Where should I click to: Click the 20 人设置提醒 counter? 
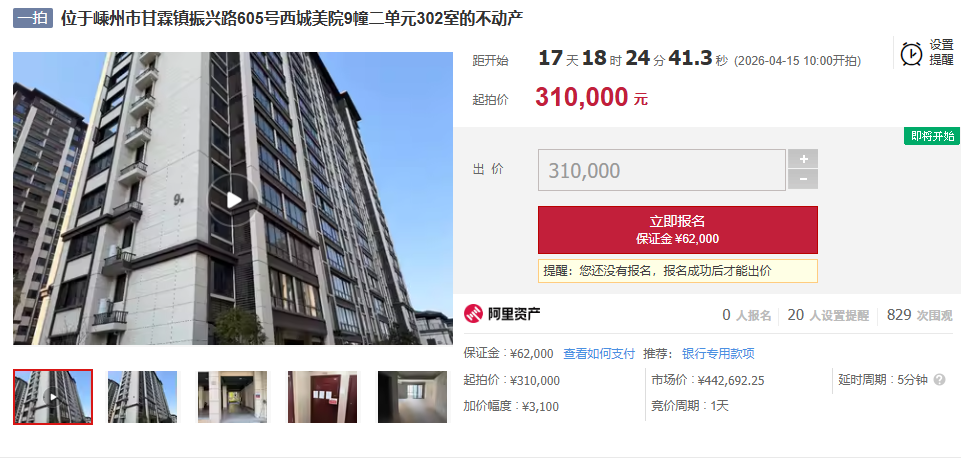[828, 316]
